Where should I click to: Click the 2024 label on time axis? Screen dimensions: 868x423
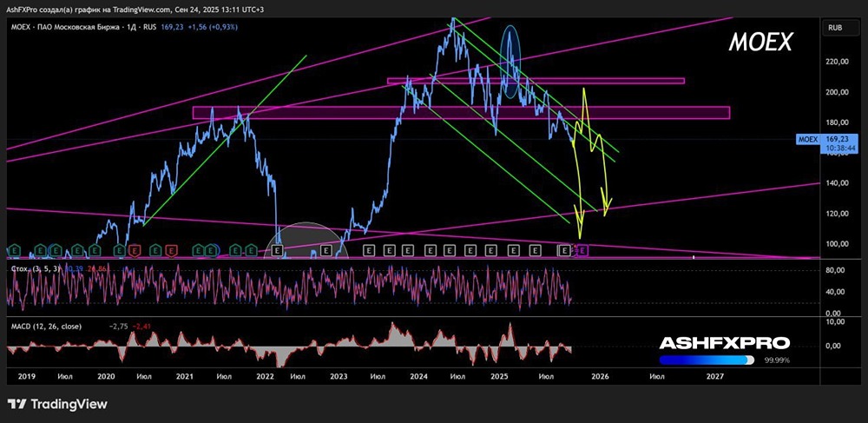point(419,378)
